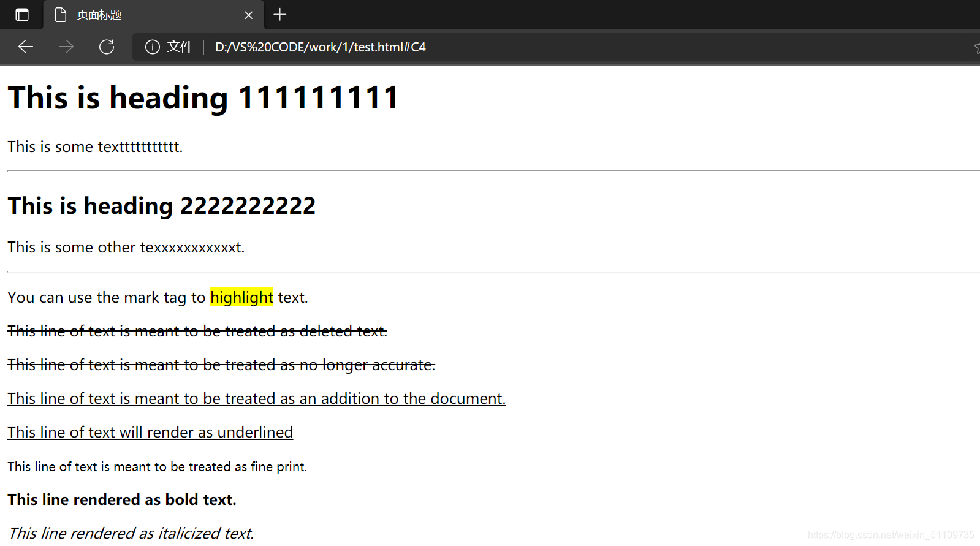Click the underlined 'addition to the document' line
980x546 pixels.
point(257,399)
